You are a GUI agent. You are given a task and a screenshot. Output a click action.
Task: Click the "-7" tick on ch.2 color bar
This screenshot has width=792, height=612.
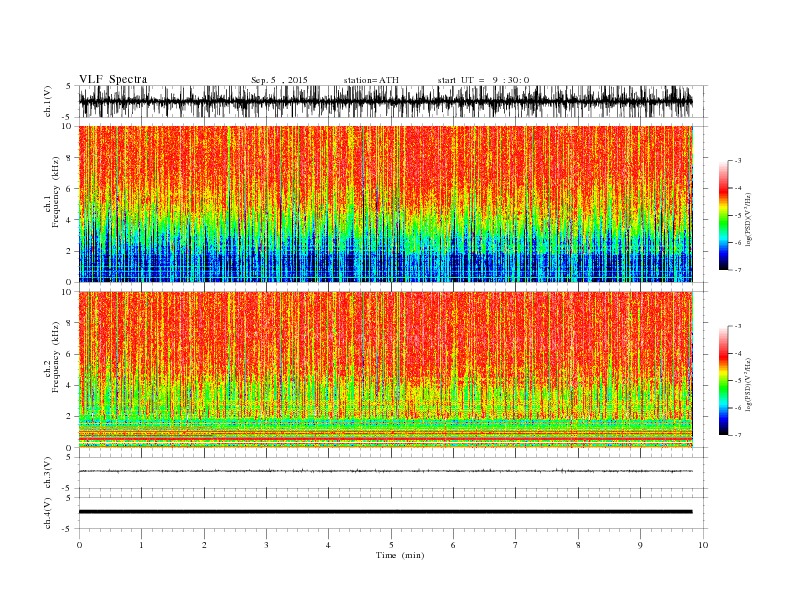coord(738,435)
